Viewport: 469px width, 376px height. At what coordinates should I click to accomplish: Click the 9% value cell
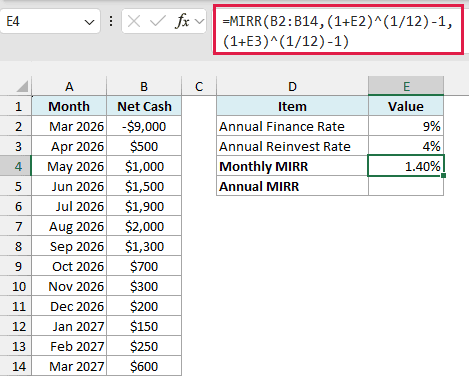(x=406, y=126)
